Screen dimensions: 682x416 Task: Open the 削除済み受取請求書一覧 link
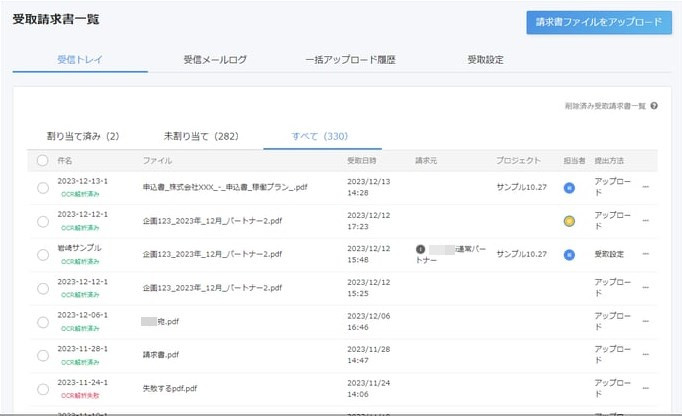605,106
